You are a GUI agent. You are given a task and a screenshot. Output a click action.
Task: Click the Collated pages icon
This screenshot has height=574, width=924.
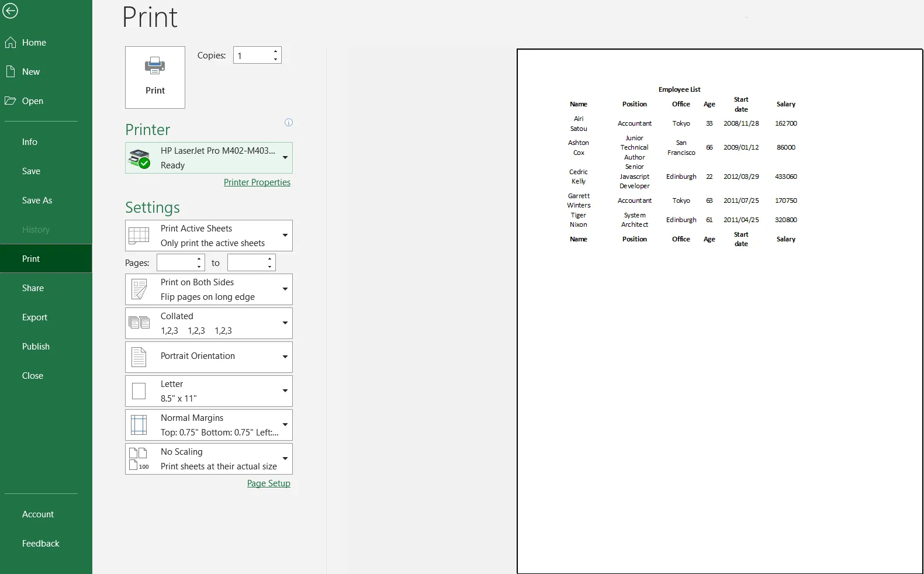(x=139, y=323)
